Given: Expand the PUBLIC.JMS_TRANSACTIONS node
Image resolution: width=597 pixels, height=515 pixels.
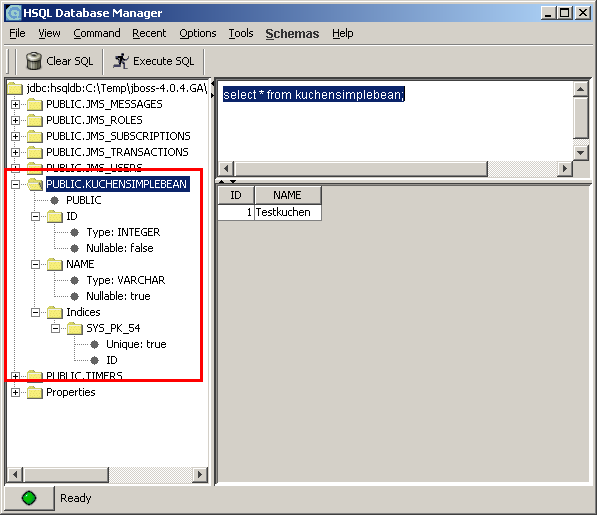Looking at the screenshot, I should pyautogui.click(x=15, y=152).
